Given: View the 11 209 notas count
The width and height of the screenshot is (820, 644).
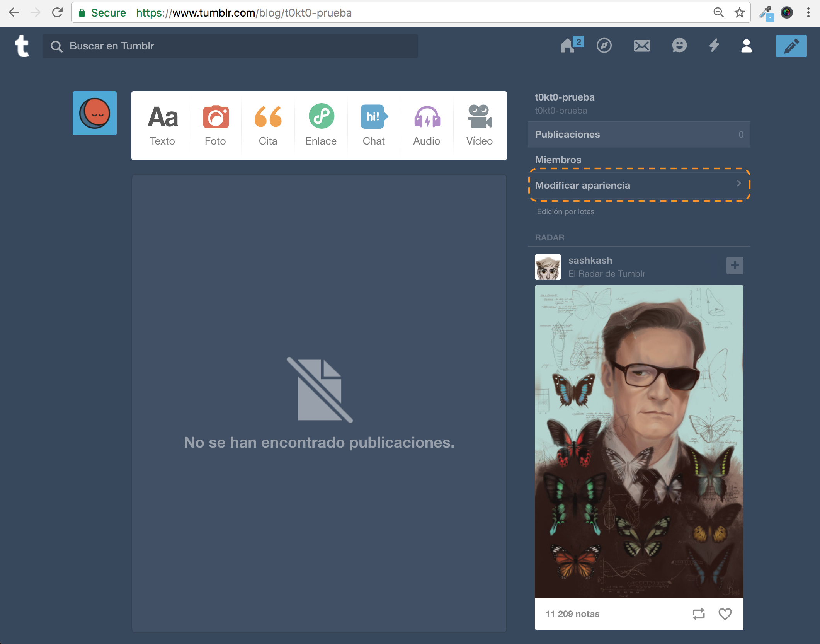Looking at the screenshot, I should click(x=572, y=614).
